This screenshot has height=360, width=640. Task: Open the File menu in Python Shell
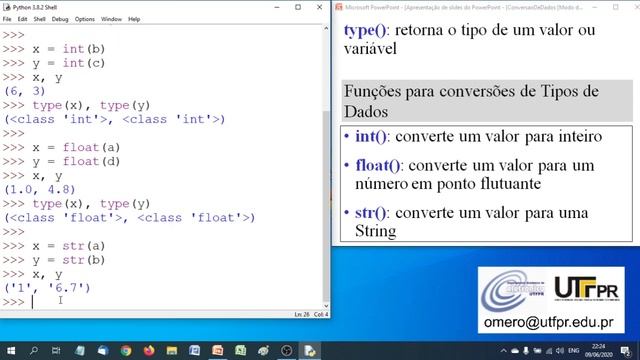[7, 19]
